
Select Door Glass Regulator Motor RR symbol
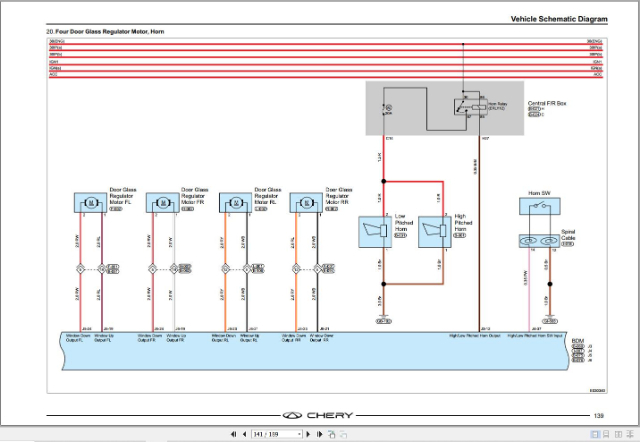[x=306, y=202]
